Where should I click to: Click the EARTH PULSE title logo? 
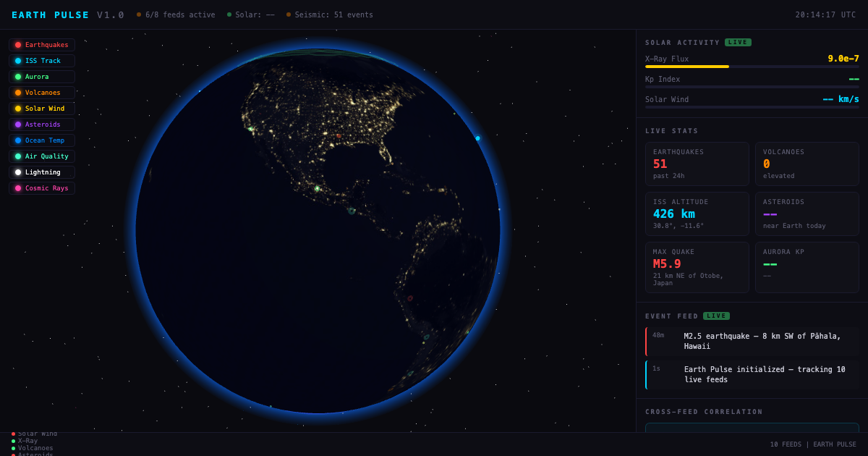51,14
